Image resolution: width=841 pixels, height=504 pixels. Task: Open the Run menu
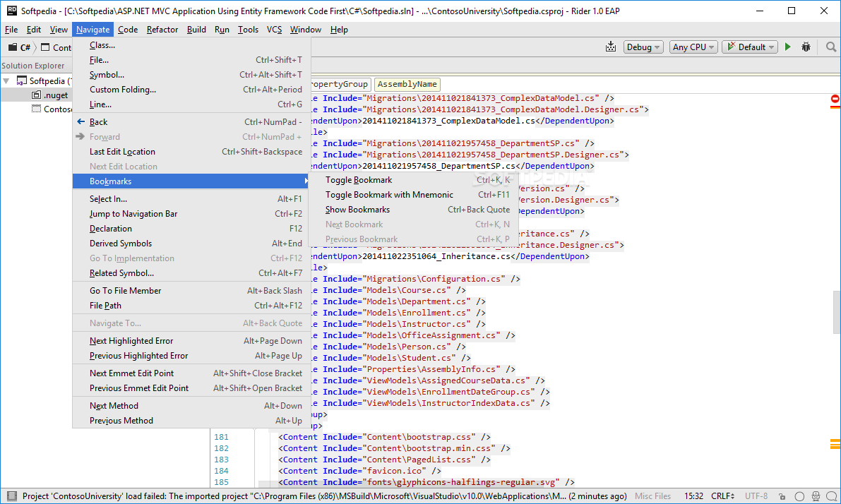222,30
